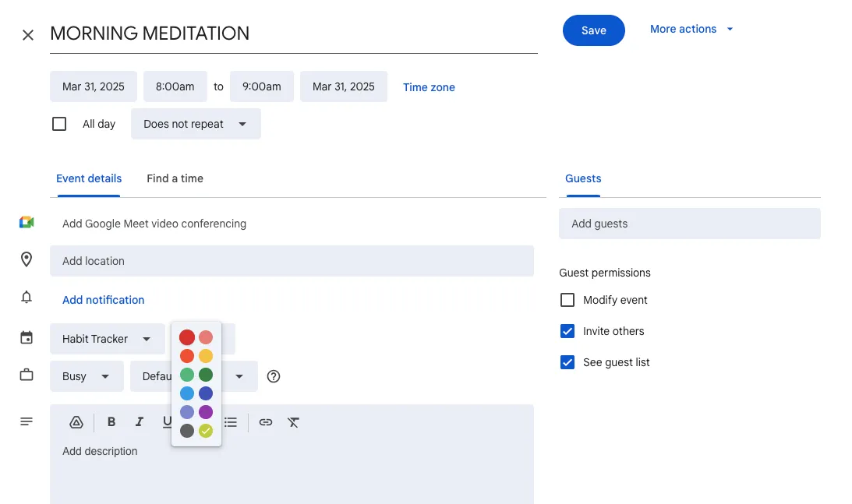Apply italic formatting in description
This screenshot has width=852, height=504.
point(139,422)
